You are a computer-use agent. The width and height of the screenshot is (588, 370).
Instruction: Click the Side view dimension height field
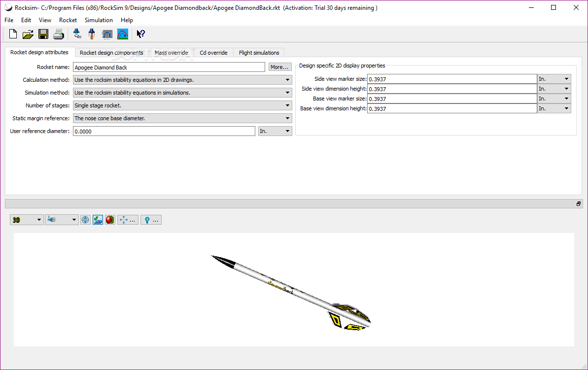[x=452, y=89]
